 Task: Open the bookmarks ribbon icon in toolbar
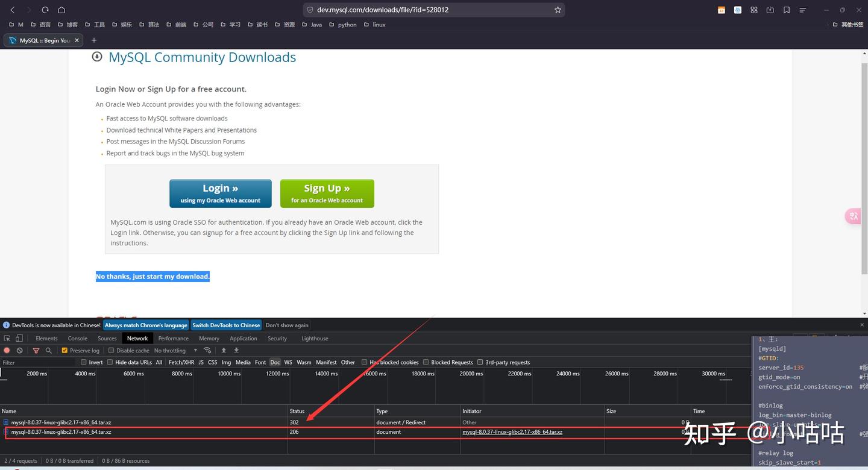(x=787, y=10)
